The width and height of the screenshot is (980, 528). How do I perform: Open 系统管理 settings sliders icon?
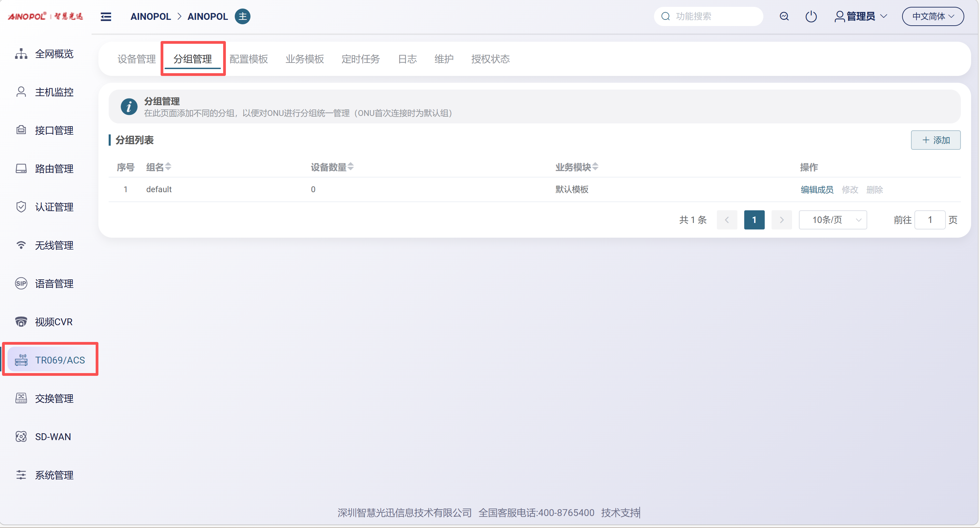tap(21, 475)
